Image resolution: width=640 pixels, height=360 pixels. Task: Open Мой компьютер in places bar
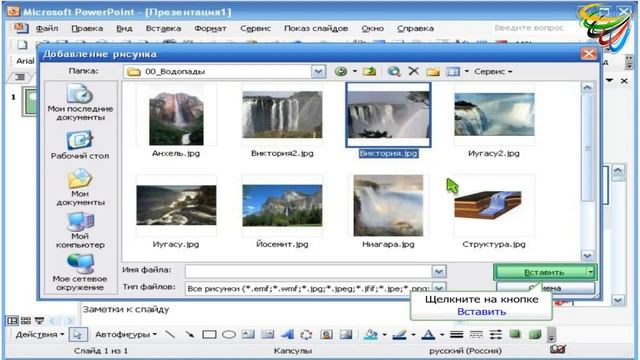(80, 230)
